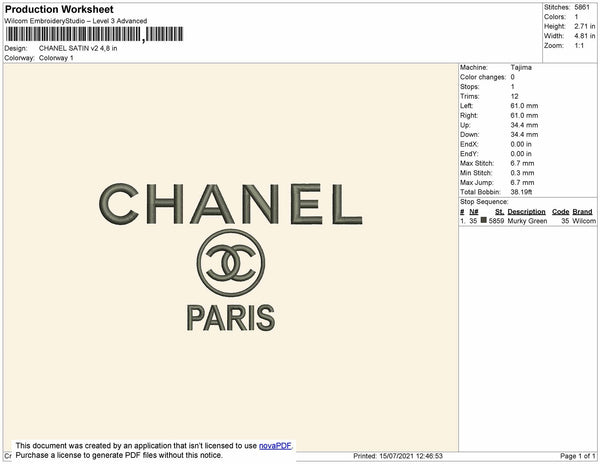This screenshot has height=464, width=600.
Task: Select the Color changes value 0
Action: [x=512, y=77]
